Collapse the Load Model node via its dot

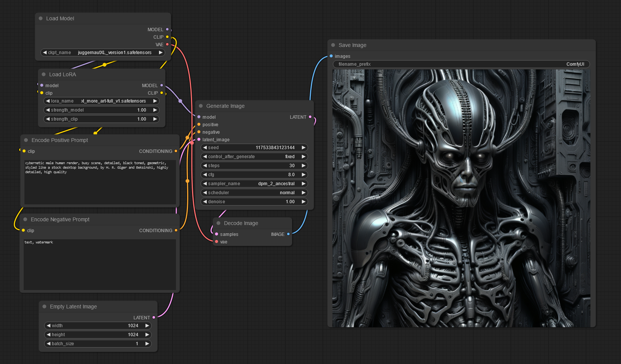tap(41, 18)
